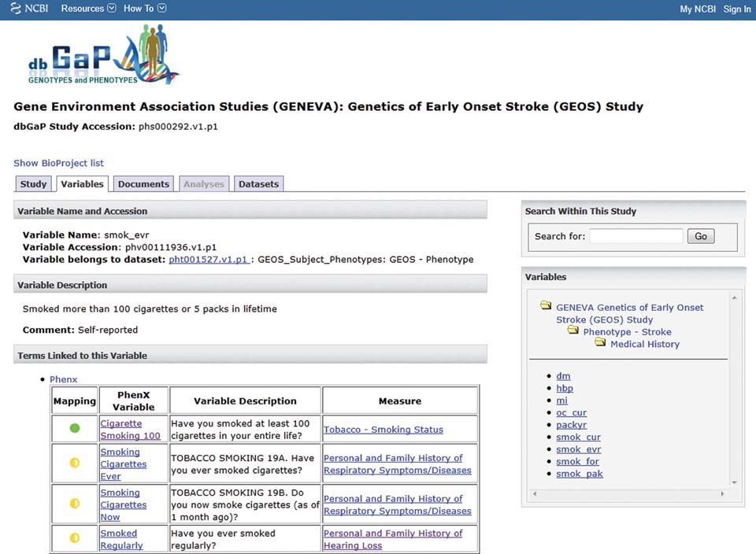
Task: Click Sign In link
Action: [x=737, y=9]
